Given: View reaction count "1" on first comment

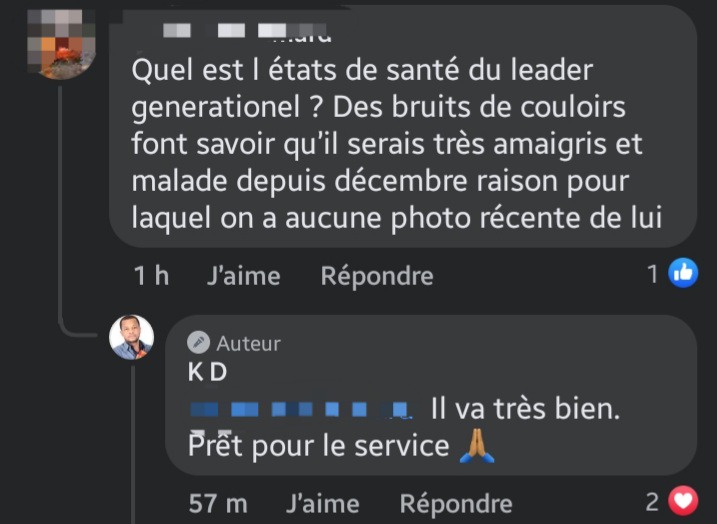Looking at the screenshot, I should coord(653,273).
